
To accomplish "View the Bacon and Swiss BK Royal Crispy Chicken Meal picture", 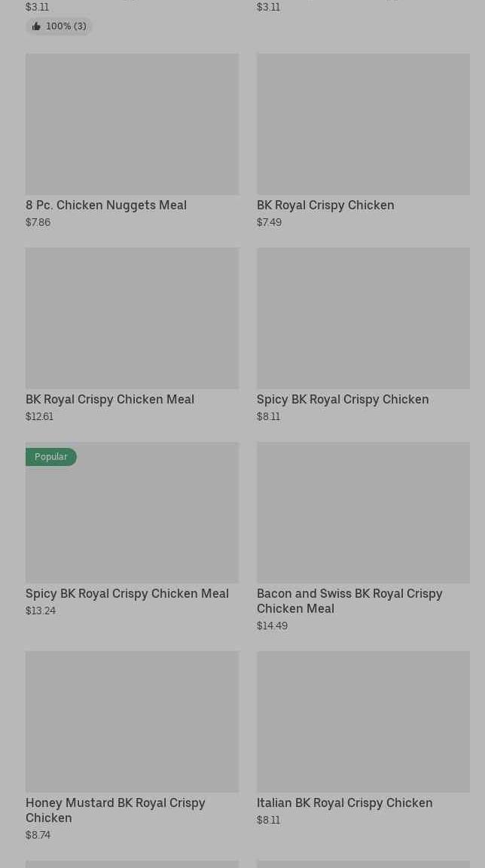I will pyautogui.click(x=363, y=513).
